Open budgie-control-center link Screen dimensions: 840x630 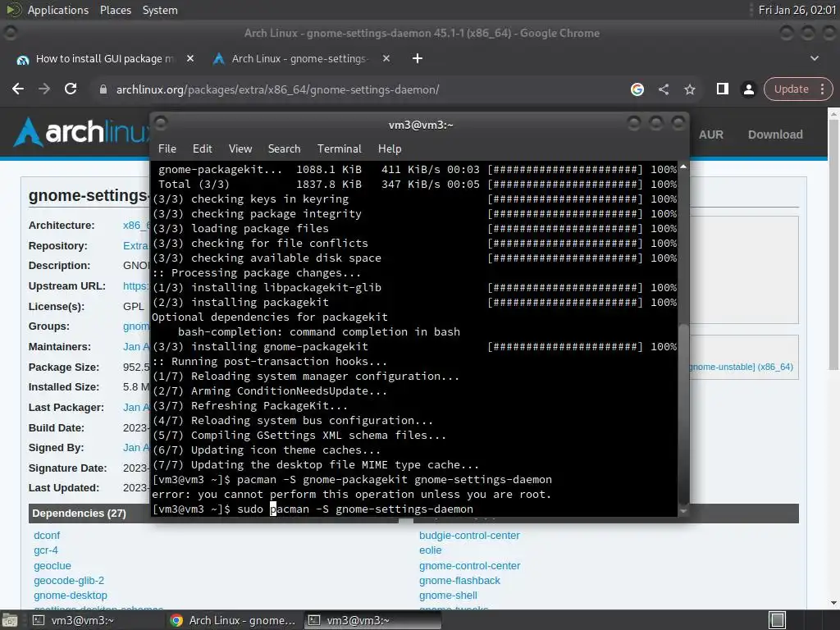tap(469, 535)
